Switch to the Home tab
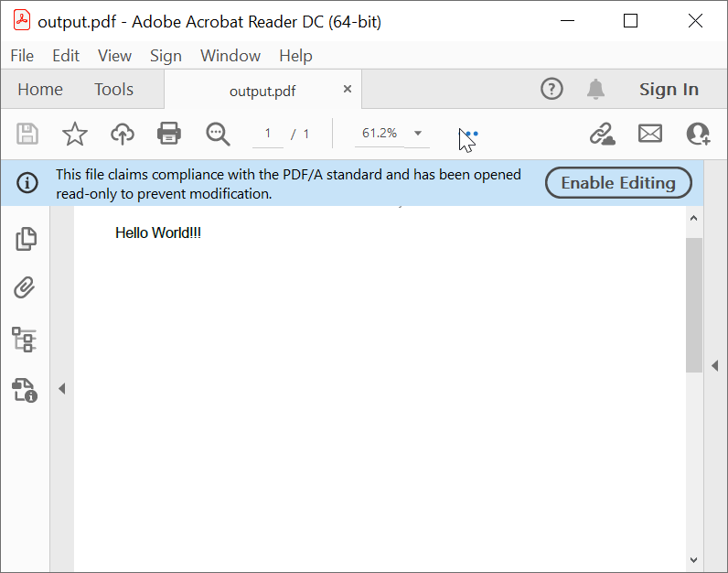Viewport: 728px width, 573px height. (x=40, y=89)
